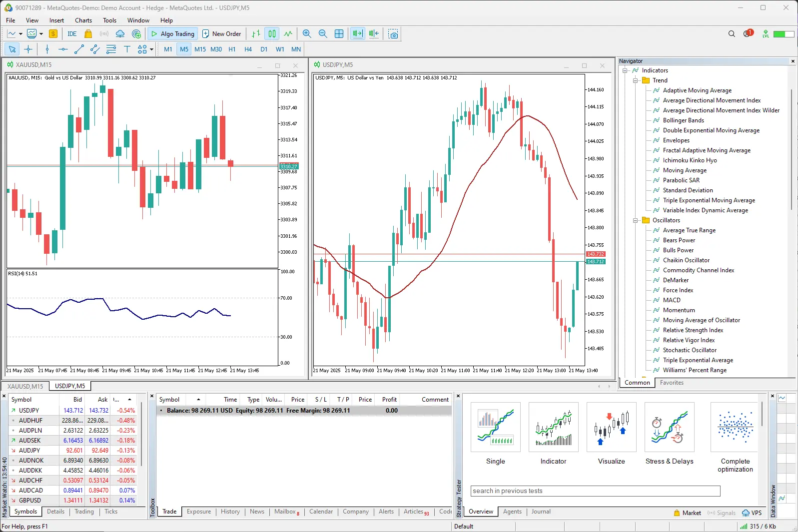
Task: Open the Charts menu
Action: [83, 20]
